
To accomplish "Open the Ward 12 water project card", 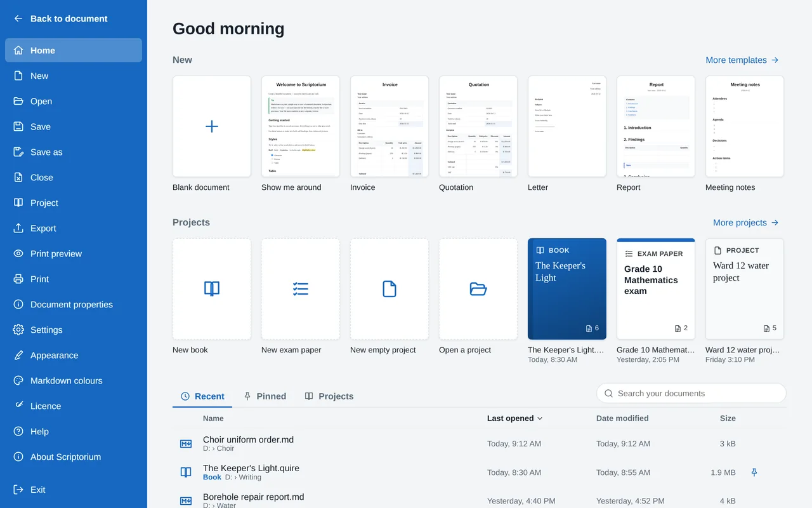I will (745, 289).
